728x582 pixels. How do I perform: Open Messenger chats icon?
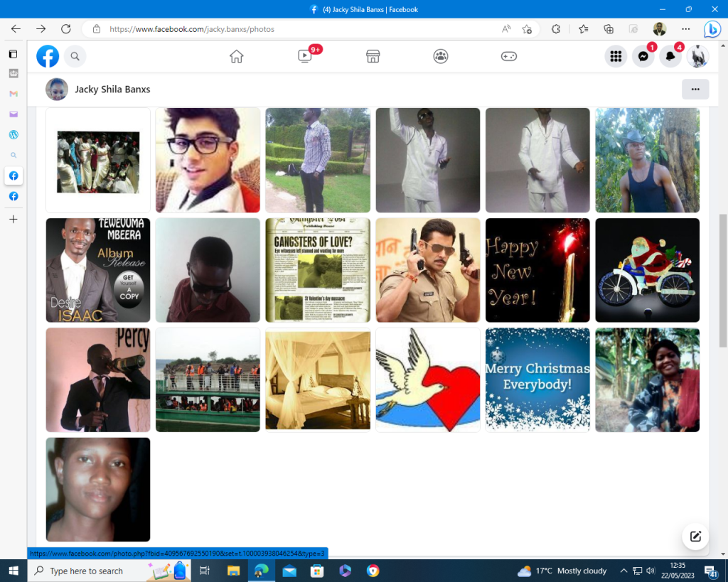[x=643, y=56]
